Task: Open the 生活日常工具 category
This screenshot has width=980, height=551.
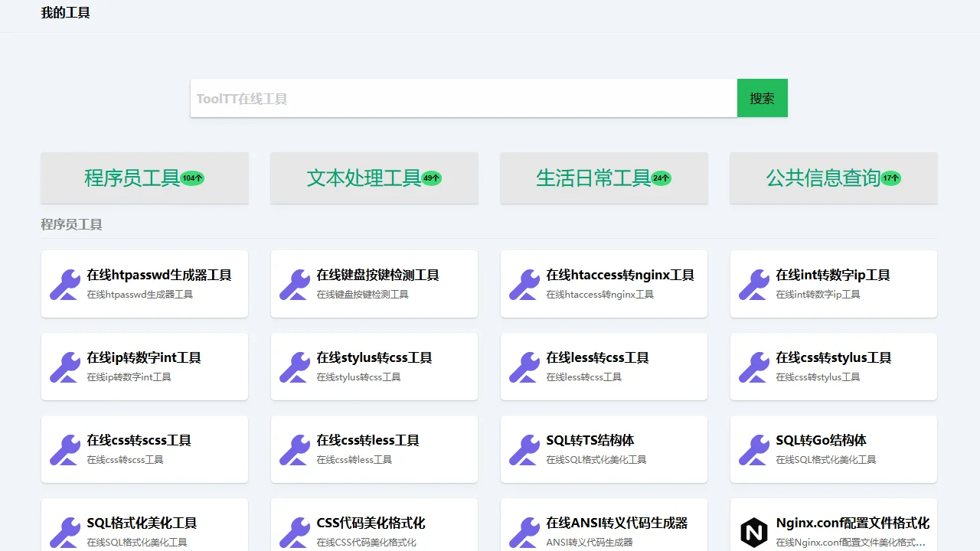Action: (603, 178)
